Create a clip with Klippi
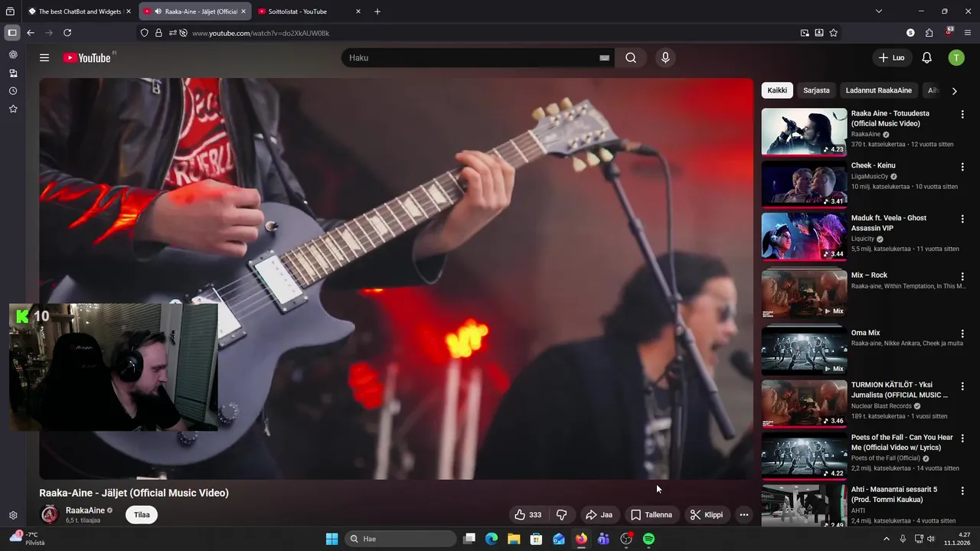Image resolution: width=980 pixels, height=551 pixels. [706, 515]
